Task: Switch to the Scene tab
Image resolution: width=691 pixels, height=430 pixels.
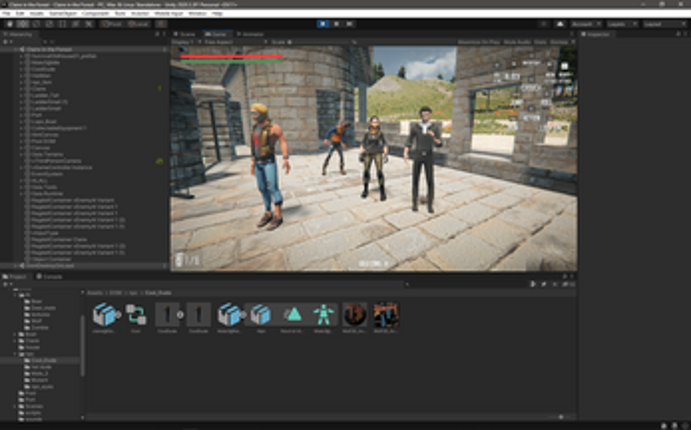Action: pos(186,34)
